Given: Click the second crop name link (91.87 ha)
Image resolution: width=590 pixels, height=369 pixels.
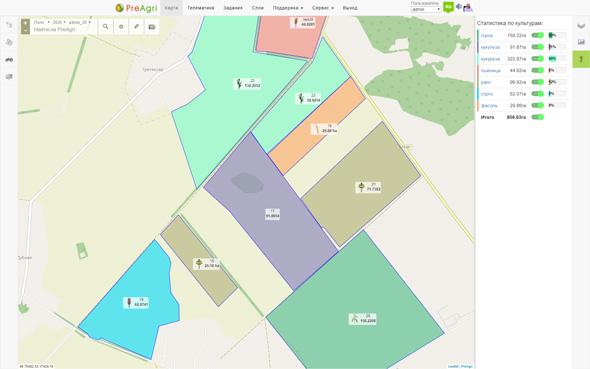Looking at the screenshot, I should (490, 47).
